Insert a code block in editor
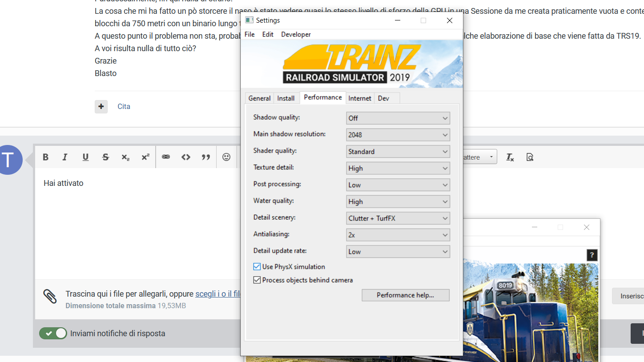This screenshot has width=644, height=362. 186,157
